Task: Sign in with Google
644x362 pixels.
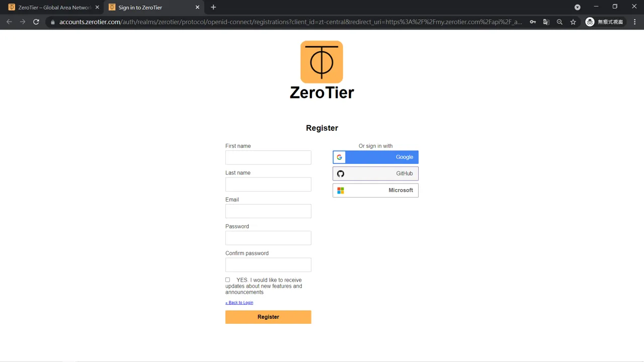Action: (x=375, y=157)
